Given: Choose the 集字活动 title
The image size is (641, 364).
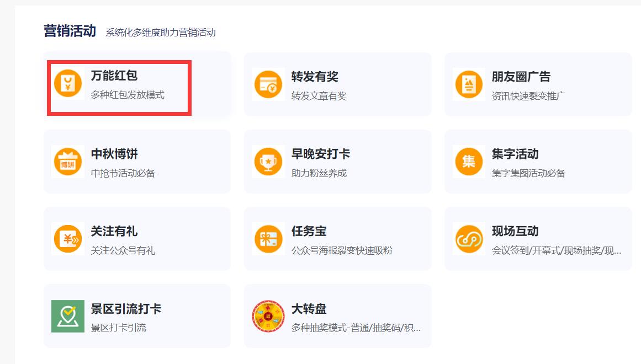Looking at the screenshot, I should [x=515, y=154].
